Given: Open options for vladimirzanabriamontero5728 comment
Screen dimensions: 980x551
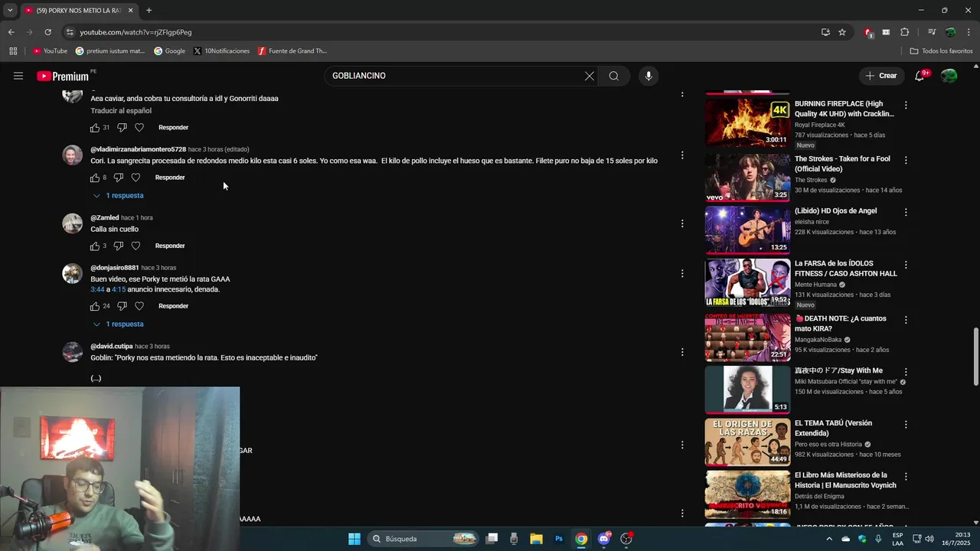Looking at the screenshot, I should [682, 155].
